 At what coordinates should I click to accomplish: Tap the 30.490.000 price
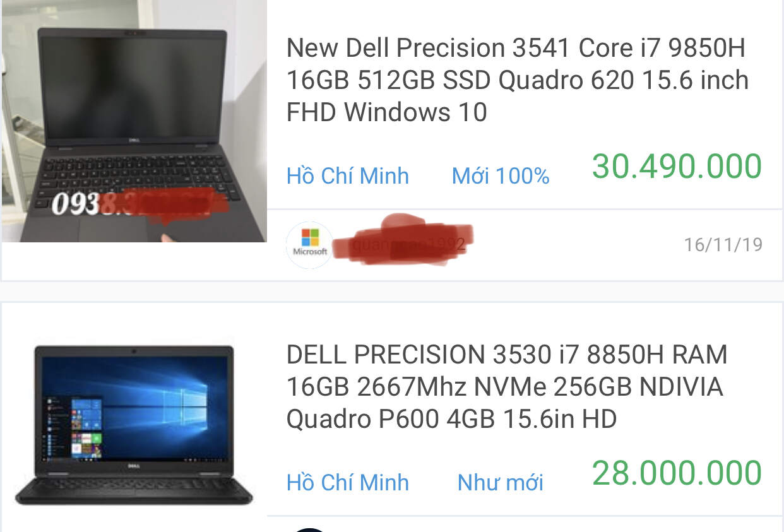point(677,167)
